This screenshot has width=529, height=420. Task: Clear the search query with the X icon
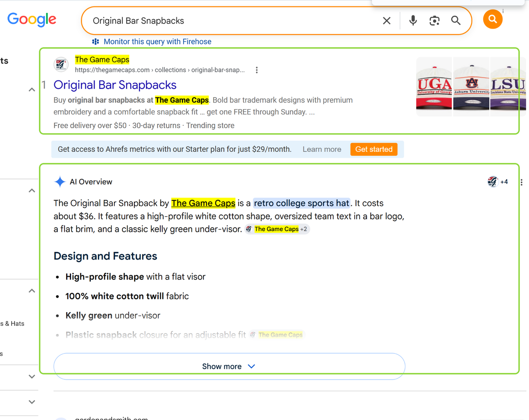[x=387, y=21]
